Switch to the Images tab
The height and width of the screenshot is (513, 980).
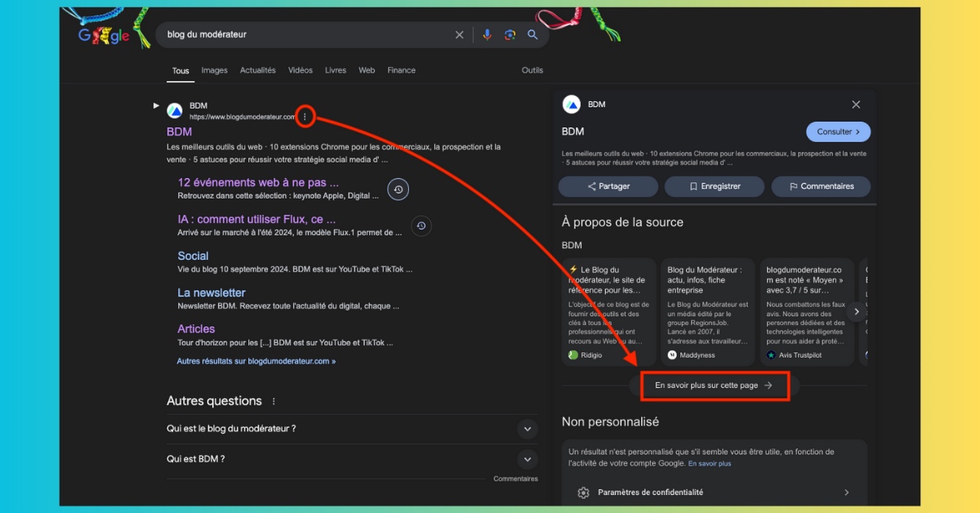[x=214, y=70]
